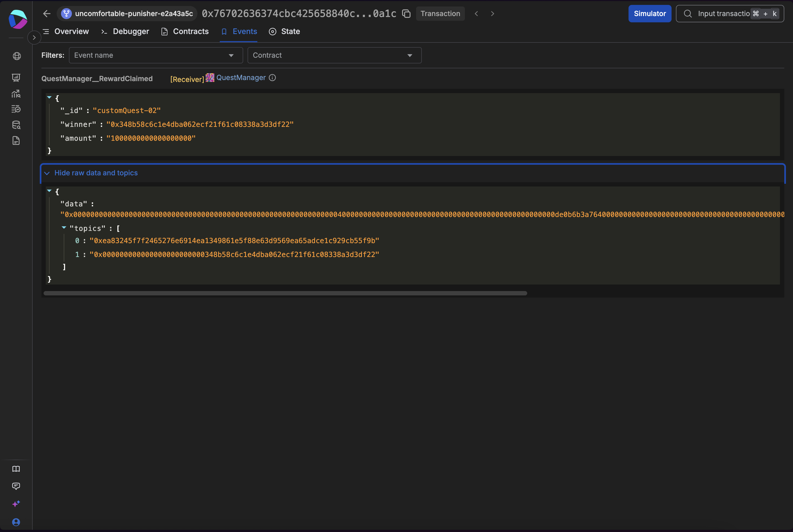Open the documentation book icon
Viewport: 793px width, 532px height.
16,469
